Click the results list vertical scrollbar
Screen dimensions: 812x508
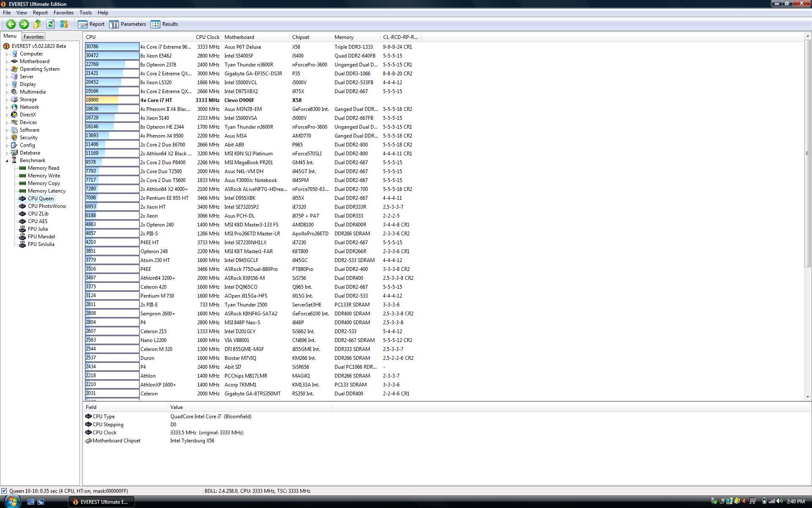click(x=808, y=153)
